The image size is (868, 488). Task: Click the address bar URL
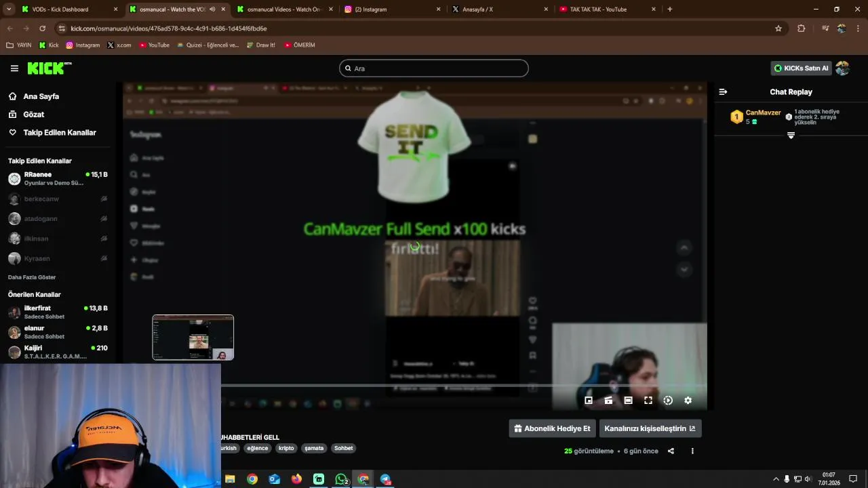[x=169, y=28]
